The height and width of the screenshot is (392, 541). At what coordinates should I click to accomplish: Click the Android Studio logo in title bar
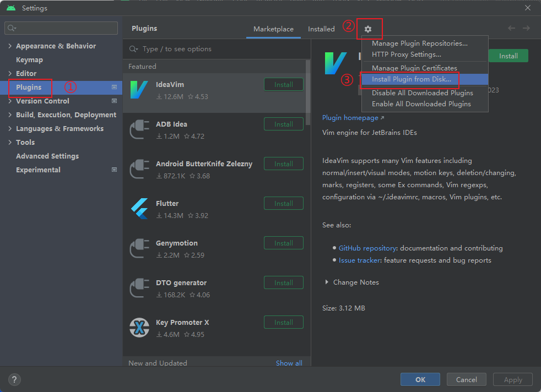coord(11,8)
